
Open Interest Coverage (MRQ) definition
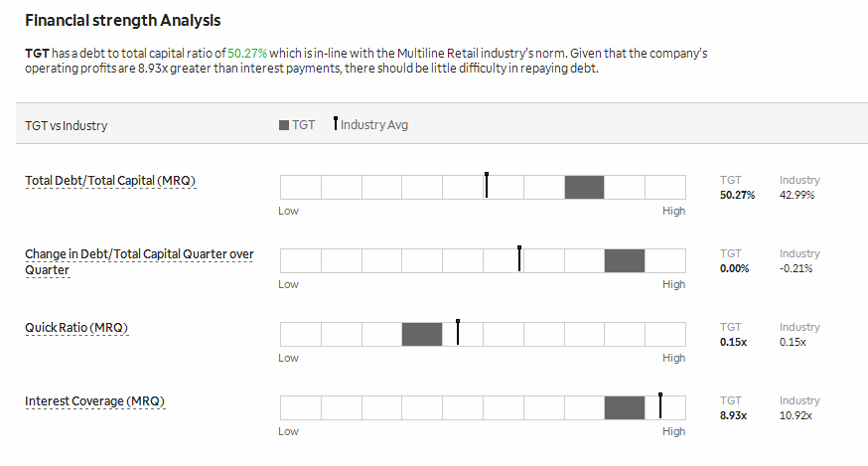coord(94,401)
